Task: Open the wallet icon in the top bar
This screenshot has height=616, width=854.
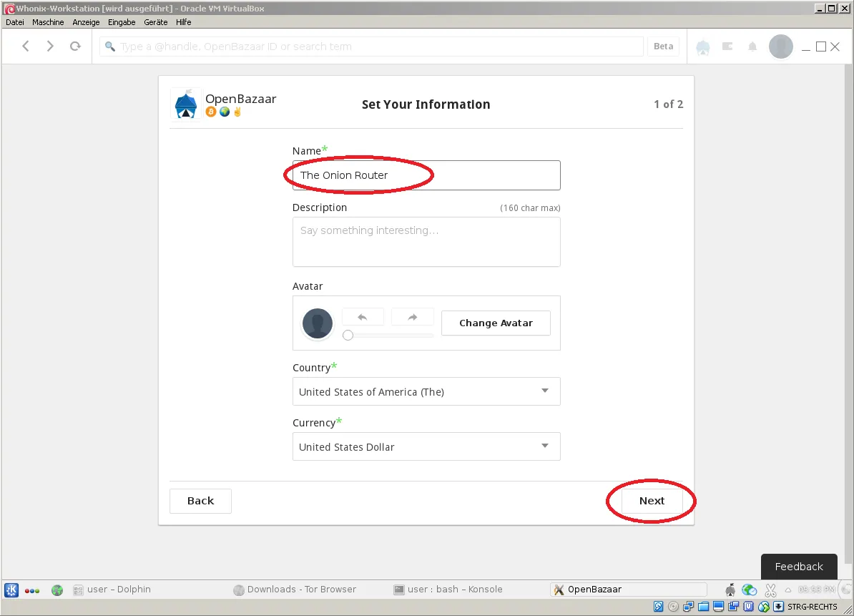Action: click(x=727, y=47)
